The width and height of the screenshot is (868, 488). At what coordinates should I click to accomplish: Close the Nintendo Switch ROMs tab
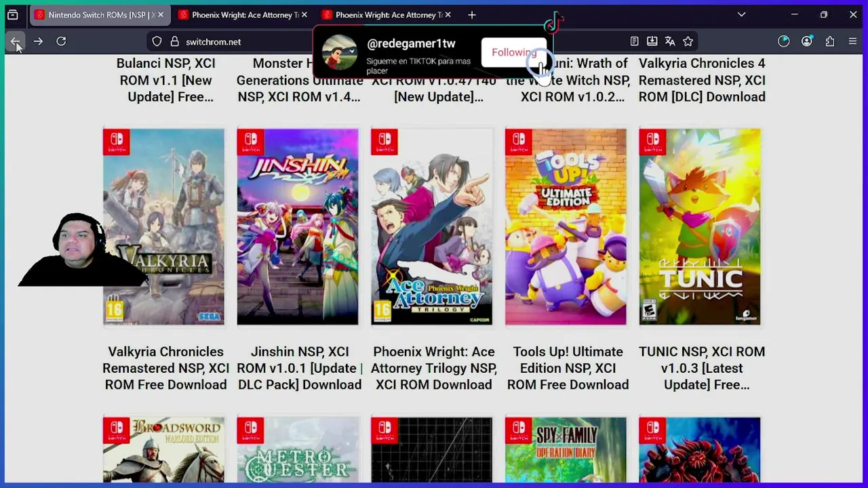click(x=161, y=15)
